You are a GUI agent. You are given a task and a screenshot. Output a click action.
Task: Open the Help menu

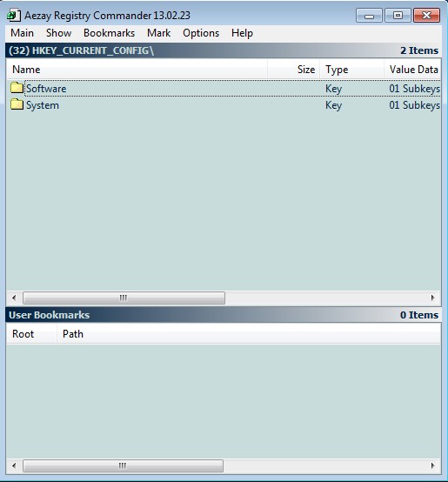[242, 33]
